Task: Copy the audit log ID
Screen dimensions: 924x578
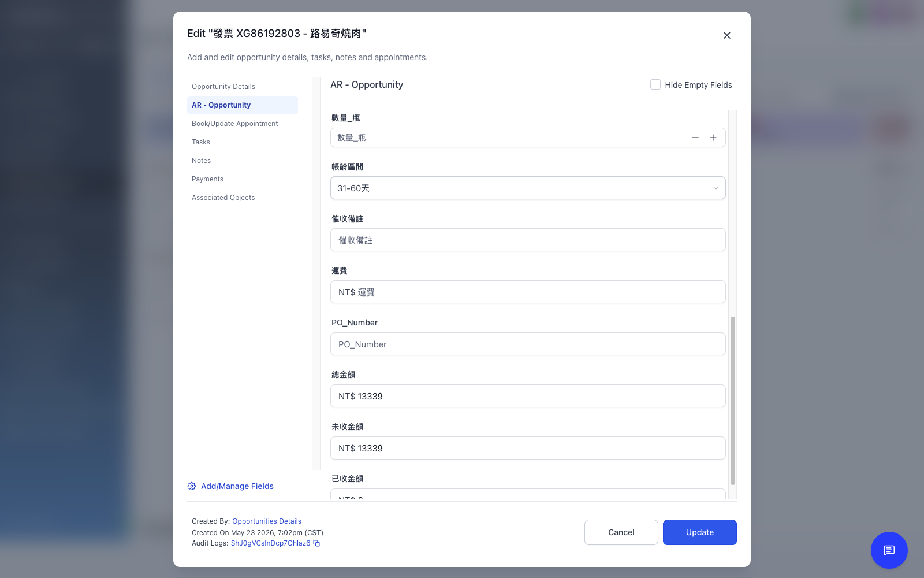Action: (316, 543)
